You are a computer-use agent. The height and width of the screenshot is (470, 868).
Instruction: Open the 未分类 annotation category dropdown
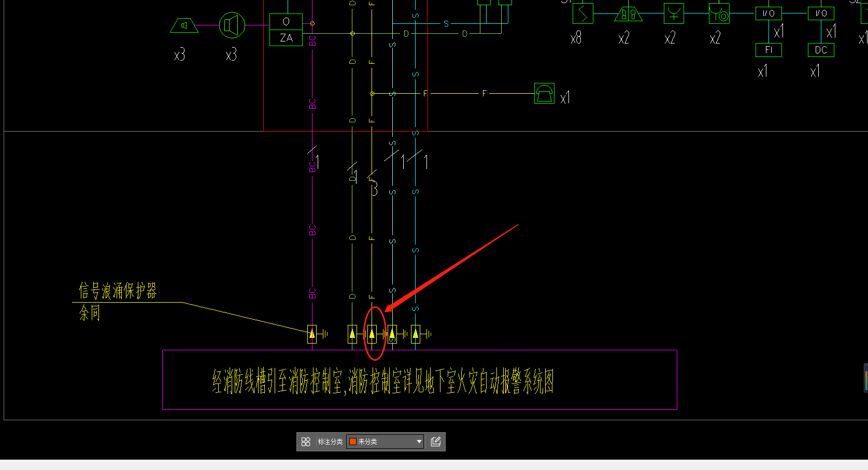[385, 441]
